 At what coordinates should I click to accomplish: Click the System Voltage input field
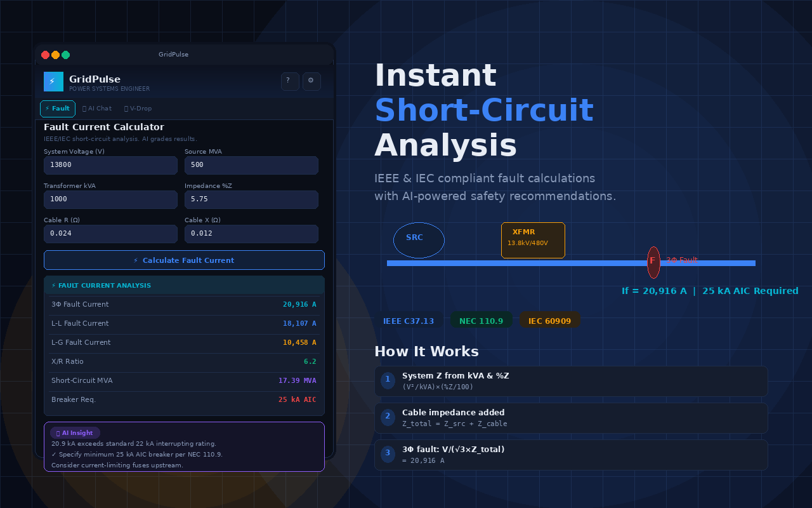(110, 165)
